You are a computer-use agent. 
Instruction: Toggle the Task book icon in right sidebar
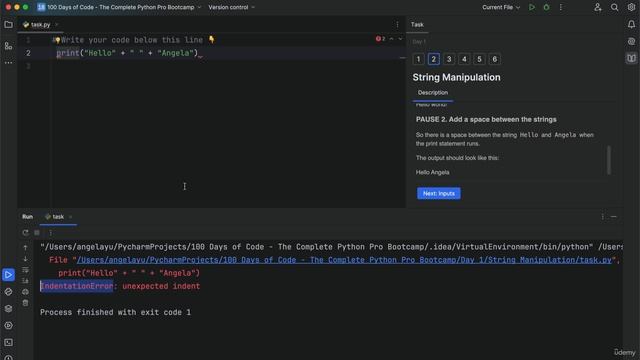[x=631, y=58]
